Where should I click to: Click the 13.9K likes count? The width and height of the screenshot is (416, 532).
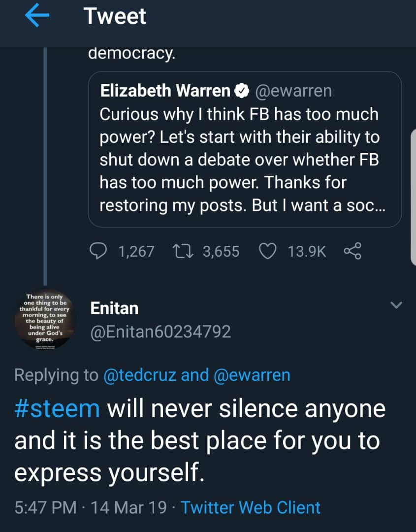pos(307,251)
